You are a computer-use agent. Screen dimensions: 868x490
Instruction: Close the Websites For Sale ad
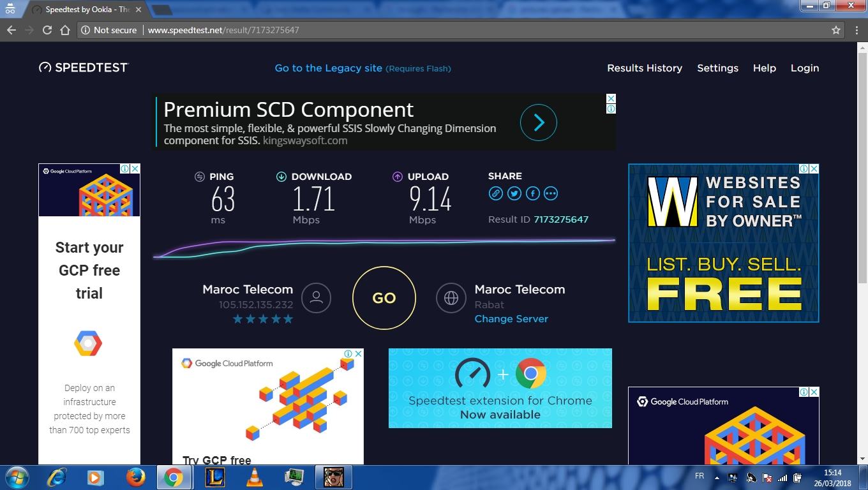point(814,169)
